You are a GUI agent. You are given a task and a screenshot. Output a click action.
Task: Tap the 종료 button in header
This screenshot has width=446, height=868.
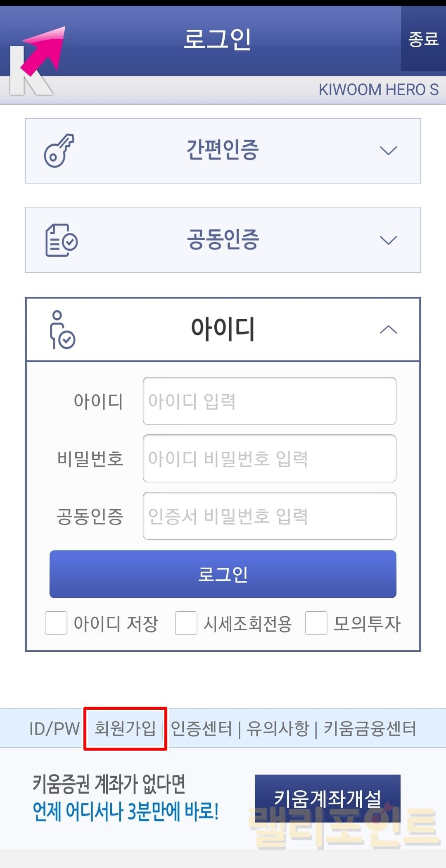(x=423, y=39)
